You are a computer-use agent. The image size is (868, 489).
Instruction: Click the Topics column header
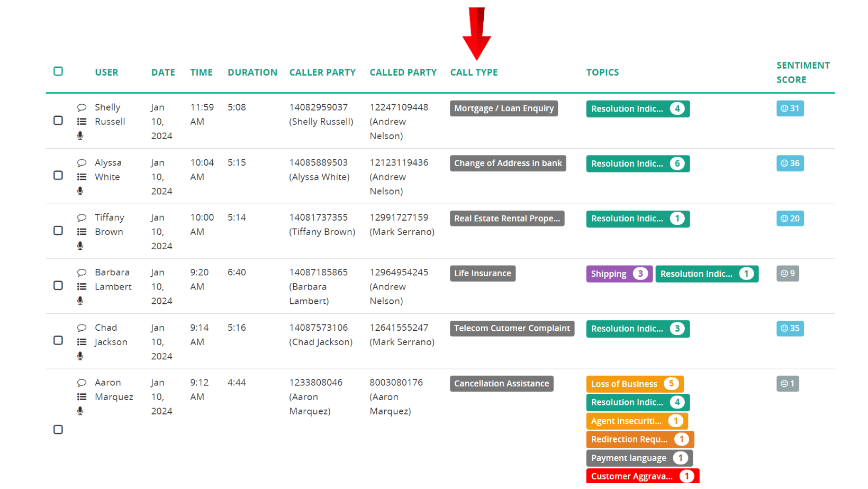[602, 73]
